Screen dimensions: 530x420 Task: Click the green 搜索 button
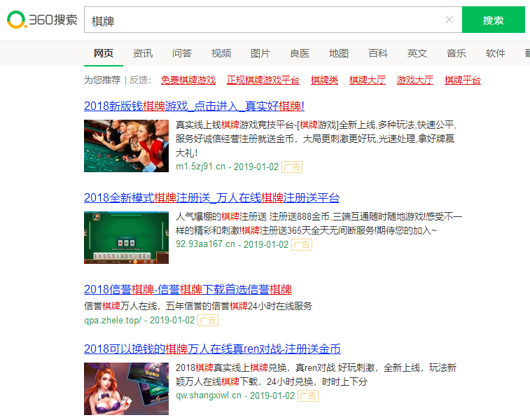[493, 20]
